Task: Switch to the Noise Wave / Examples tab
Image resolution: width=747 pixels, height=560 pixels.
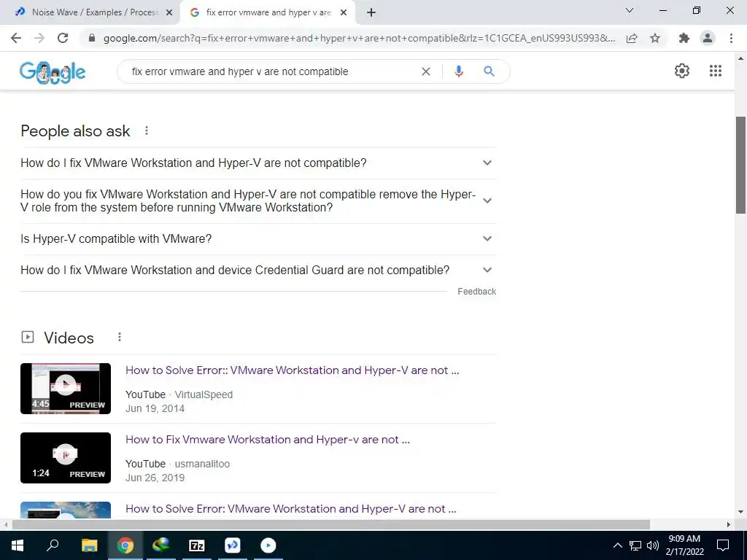Action: (90, 13)
